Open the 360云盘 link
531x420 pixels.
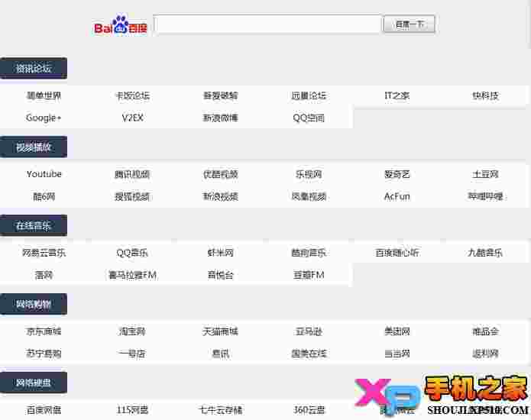tap(309, 410)
